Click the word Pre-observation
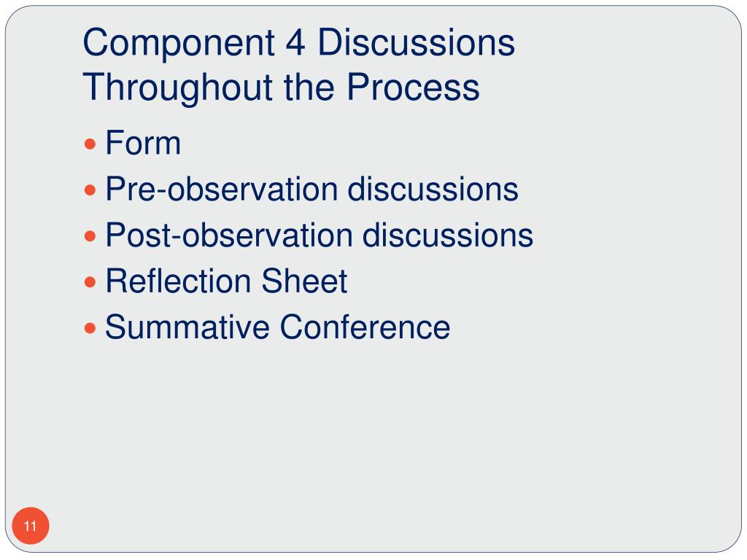 point(222,189)
